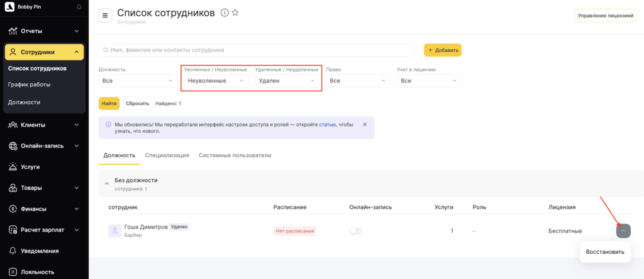This screenshot has width=644, height=279.
Task: Open the three-dots menu for Гоша Димитров
Action: pyautogui.click(x=623, y=231)
